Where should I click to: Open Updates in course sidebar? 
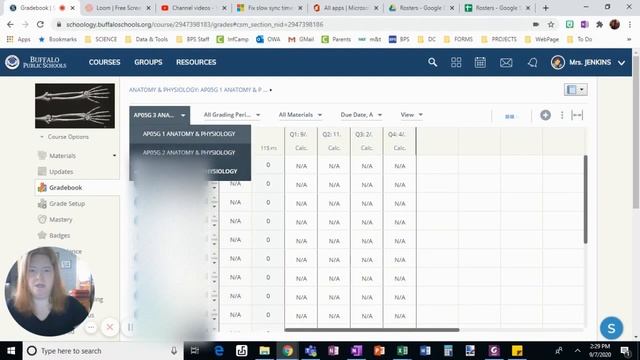(61, 171)
